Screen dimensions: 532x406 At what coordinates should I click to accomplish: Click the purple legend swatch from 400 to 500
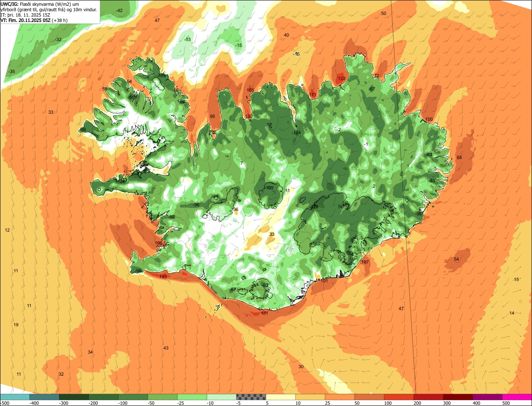click(x=487, y=397)
